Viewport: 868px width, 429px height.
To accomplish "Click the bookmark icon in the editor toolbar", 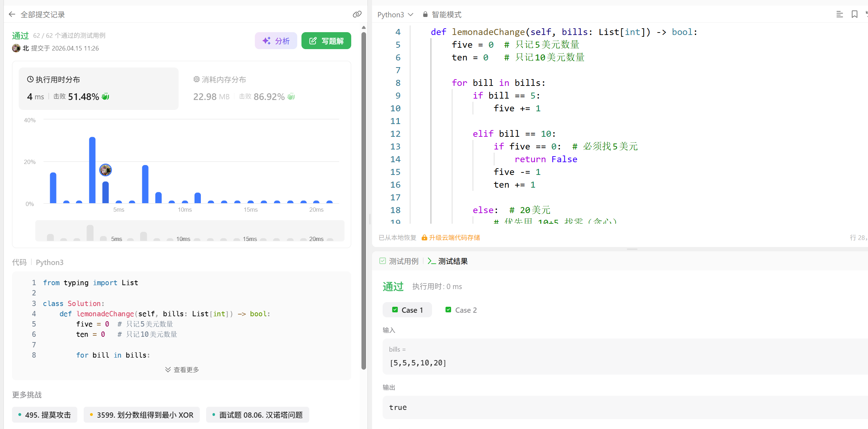I will click(x=854, y=14).
